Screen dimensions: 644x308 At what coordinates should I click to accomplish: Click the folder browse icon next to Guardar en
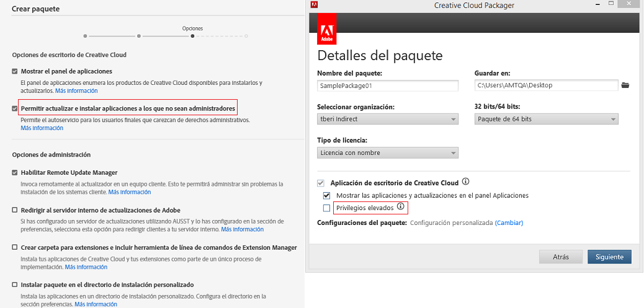click(625, 85)
